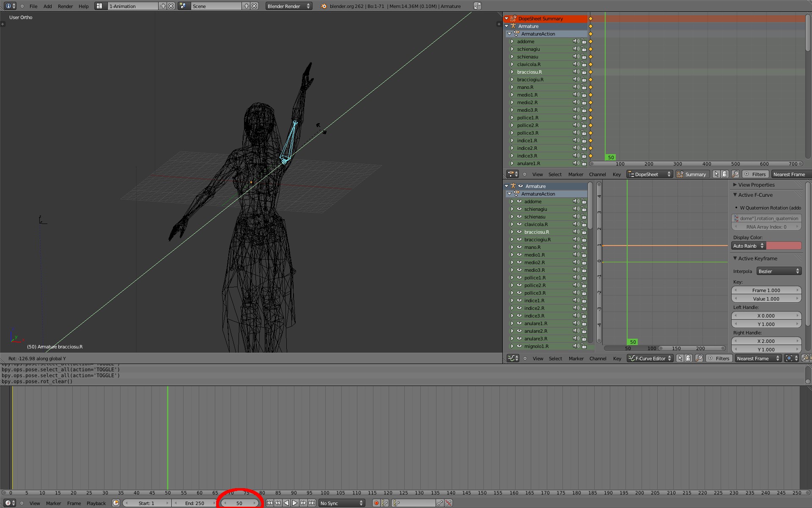Click the F-Curve display color swatch

coord(784,246)
